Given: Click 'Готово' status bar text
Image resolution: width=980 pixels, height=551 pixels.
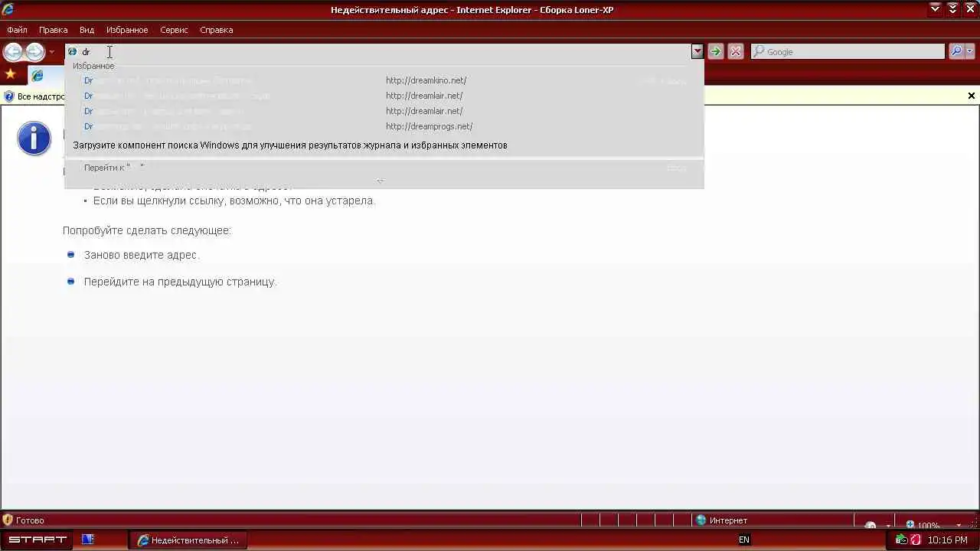Looking at the screenshot, I should 30,520.
